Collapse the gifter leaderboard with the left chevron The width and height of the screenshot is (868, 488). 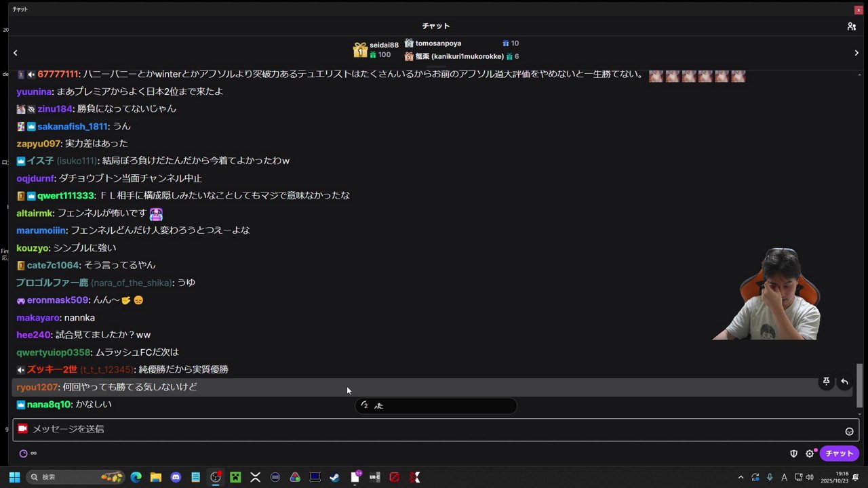point(15,52)
